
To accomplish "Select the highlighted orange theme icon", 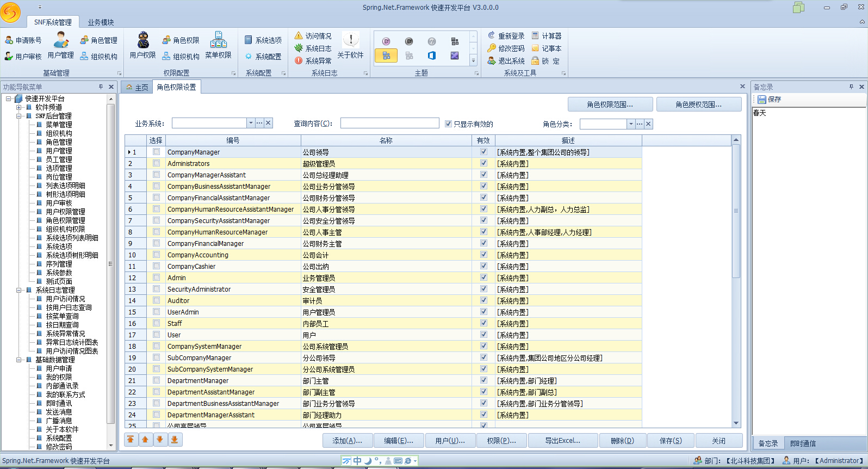I will pos(386,55).
